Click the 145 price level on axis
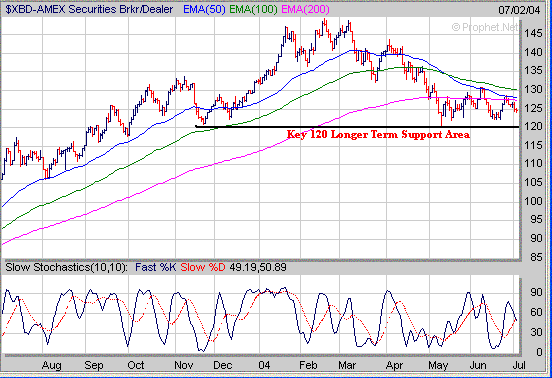The image size is (552, 378). [x=533, y=34]
